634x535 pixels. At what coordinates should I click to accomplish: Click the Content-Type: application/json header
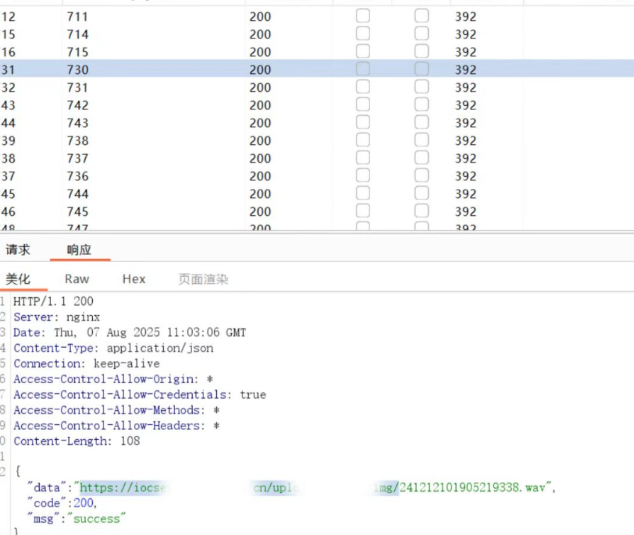pos(113,348)
